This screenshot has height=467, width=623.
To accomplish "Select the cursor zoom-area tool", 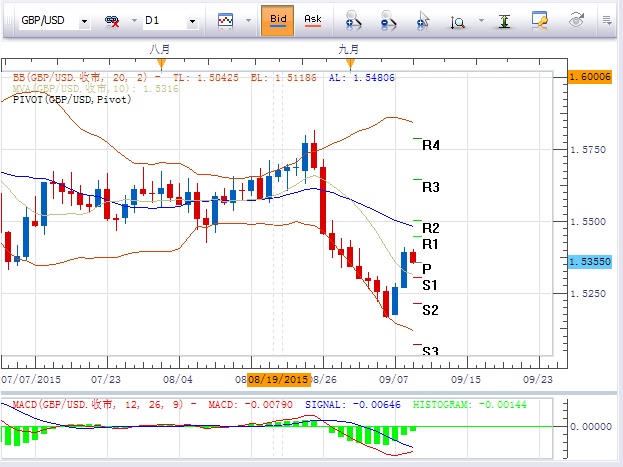I will [x=423, y=21].
